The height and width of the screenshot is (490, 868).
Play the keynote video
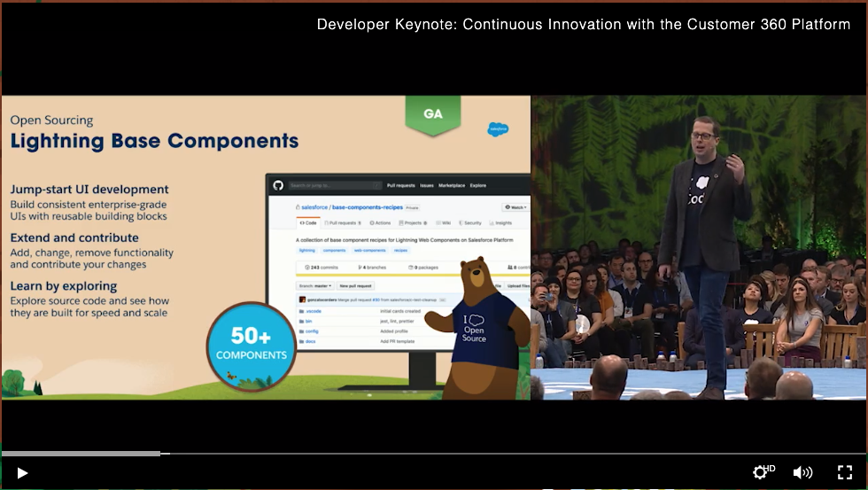(22, 473)
